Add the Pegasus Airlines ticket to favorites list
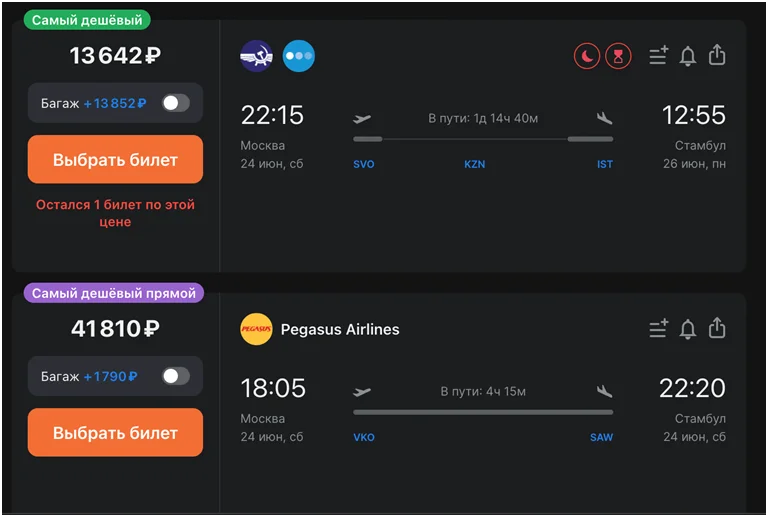The height and width of the screenshot is (517, 768). coord(658,329)
